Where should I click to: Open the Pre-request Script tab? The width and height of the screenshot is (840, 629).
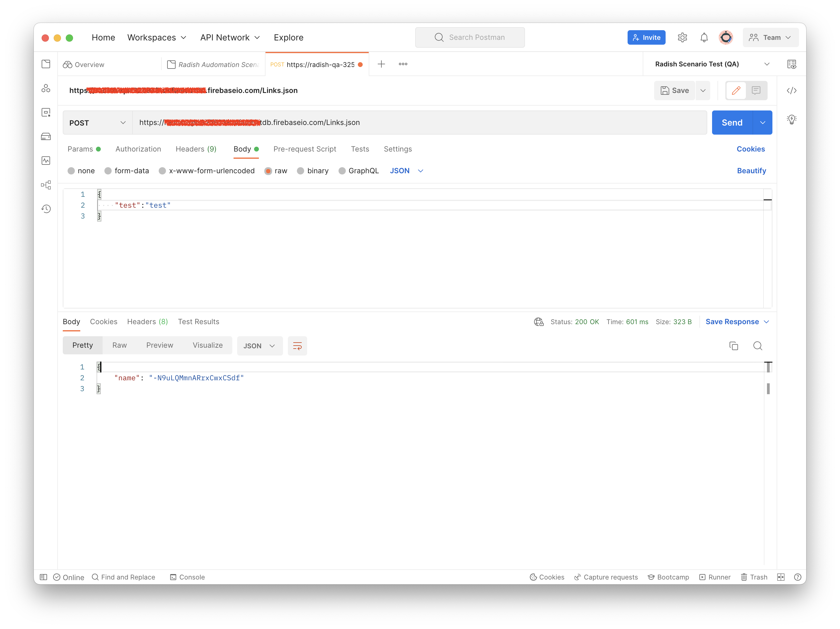coord(304,149)
